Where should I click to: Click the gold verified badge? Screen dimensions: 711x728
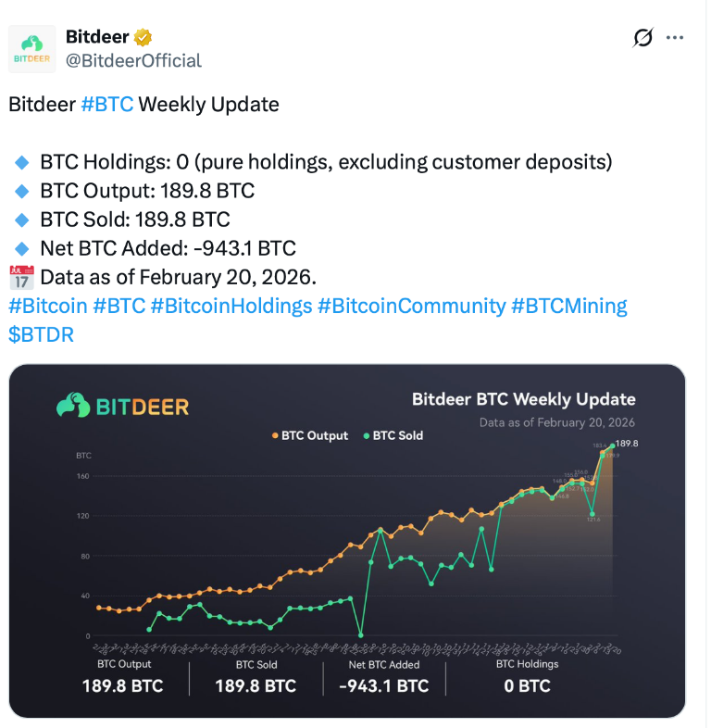click(x=143, y=37)
